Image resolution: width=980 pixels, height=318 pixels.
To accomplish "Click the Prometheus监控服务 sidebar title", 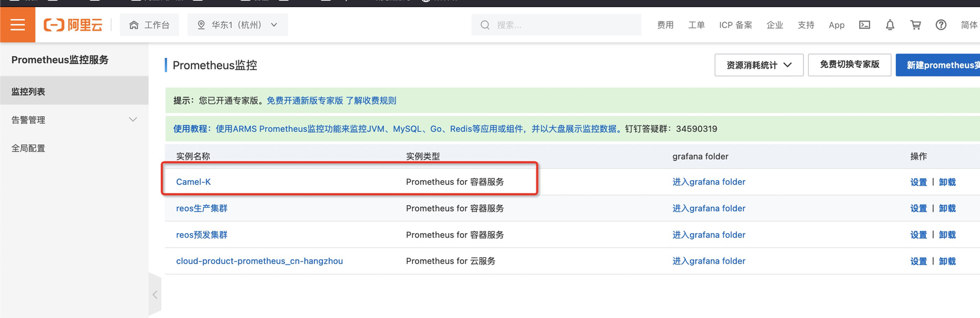I will 60,59.
